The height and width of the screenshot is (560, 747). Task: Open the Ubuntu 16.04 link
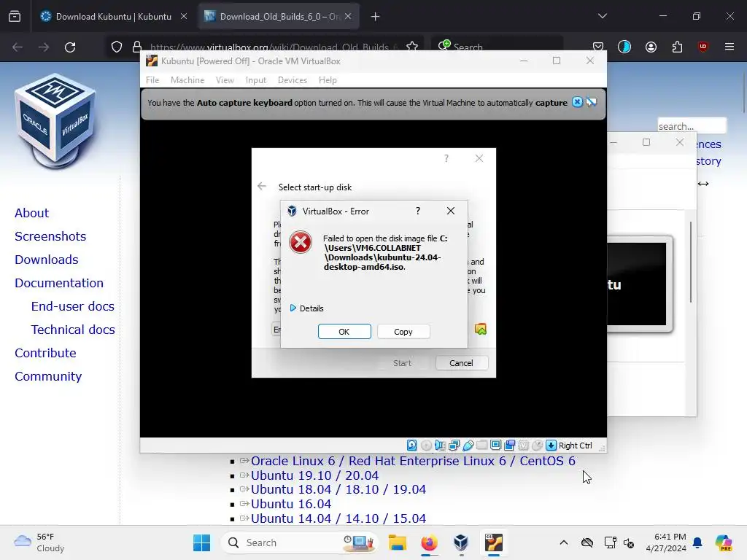290,504
